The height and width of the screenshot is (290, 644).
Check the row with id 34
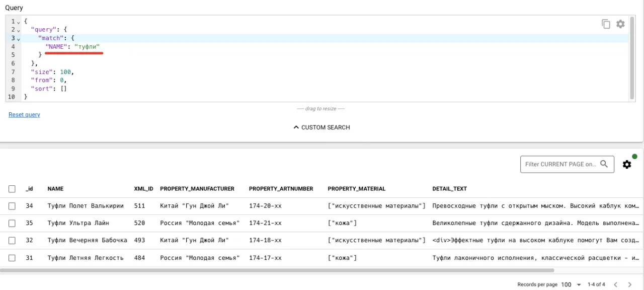coord(12,206)
